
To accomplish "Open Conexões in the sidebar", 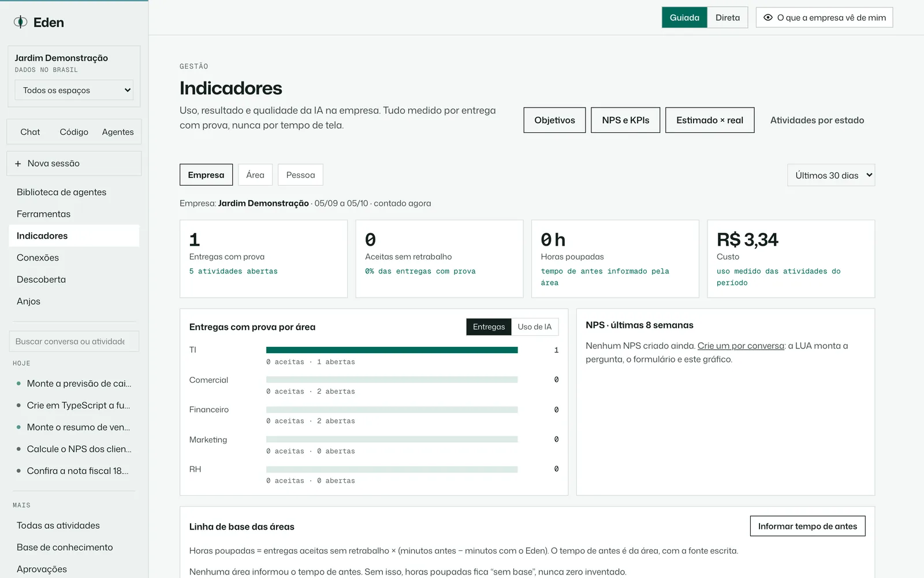I will (74, 258).
